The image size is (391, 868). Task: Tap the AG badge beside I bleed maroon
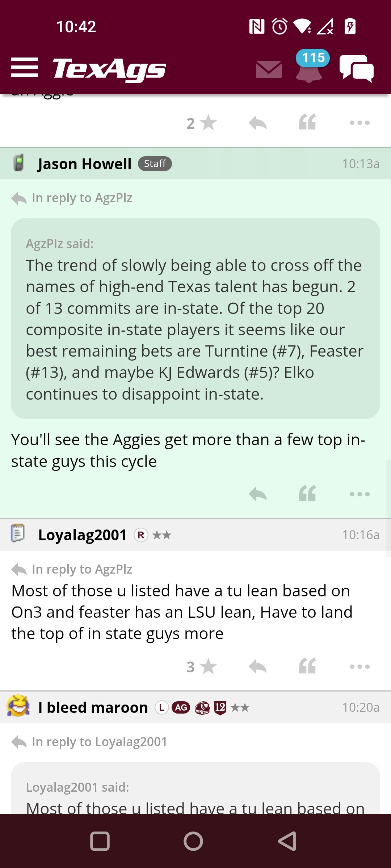[181, 707]
